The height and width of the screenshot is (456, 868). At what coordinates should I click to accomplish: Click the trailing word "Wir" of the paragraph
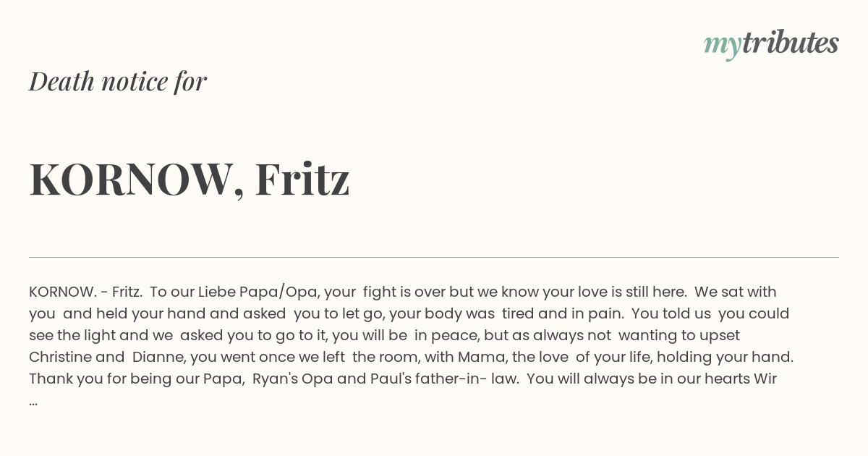765,379
